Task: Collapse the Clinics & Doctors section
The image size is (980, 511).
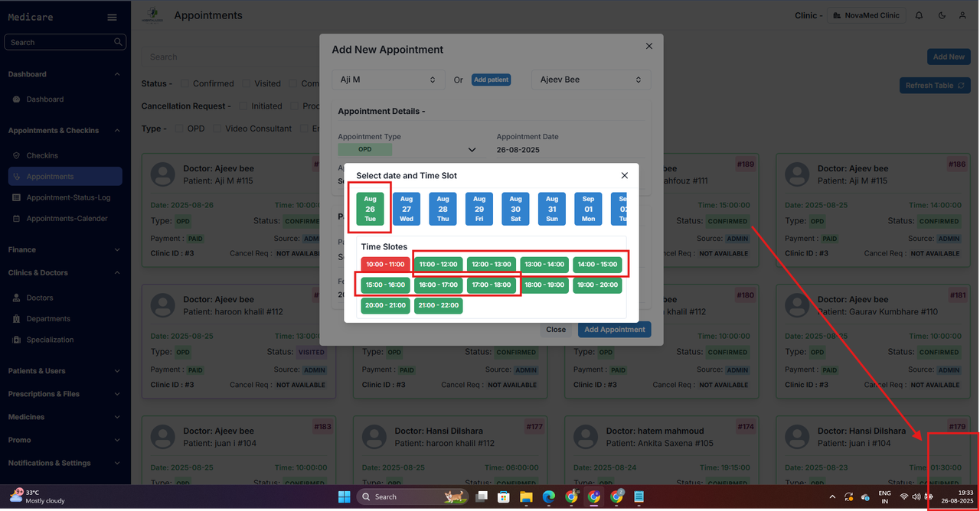Action: 117,273
